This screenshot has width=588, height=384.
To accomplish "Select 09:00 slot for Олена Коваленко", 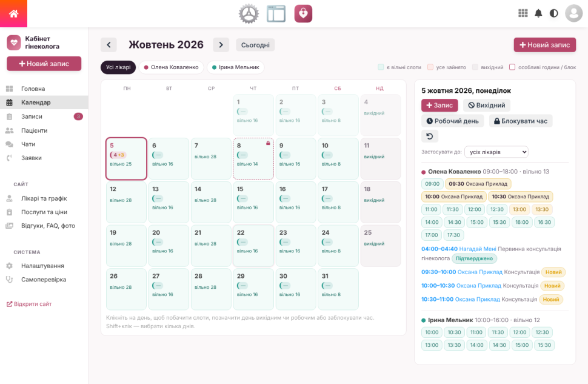I will pyautogui.click(x=432, y=184).
